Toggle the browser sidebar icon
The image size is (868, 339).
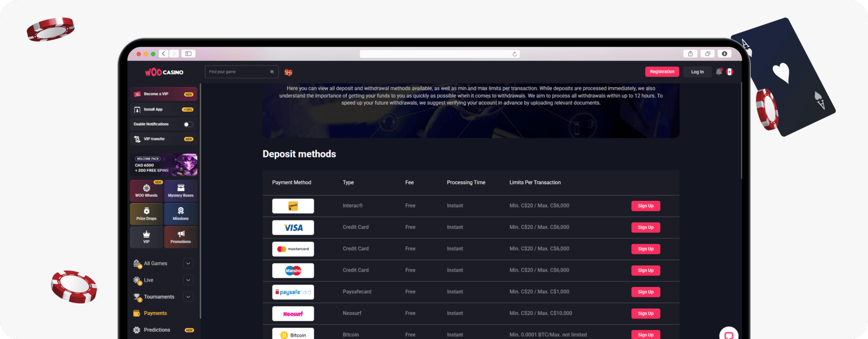click(189, 54)
